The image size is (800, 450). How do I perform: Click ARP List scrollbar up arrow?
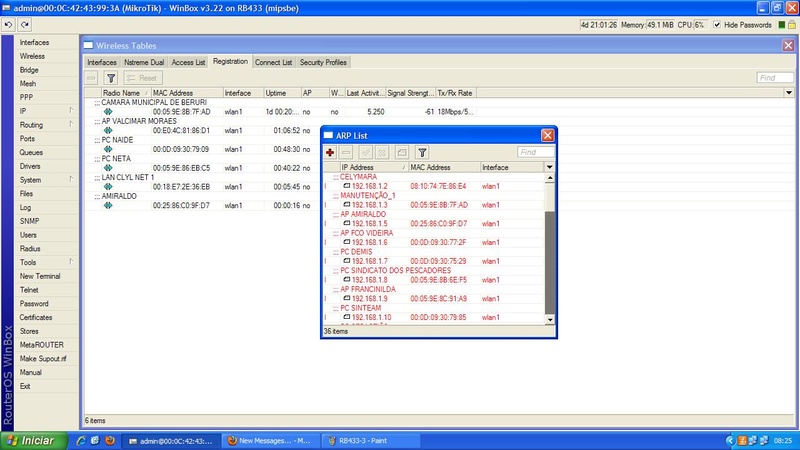549,178
